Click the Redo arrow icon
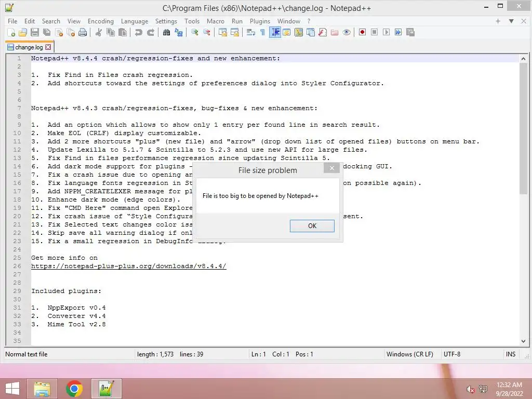The image size is (532, 399). tap(151, 32)
